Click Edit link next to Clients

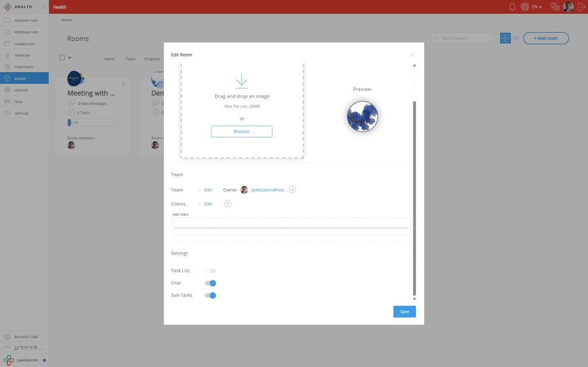[208, 204]
